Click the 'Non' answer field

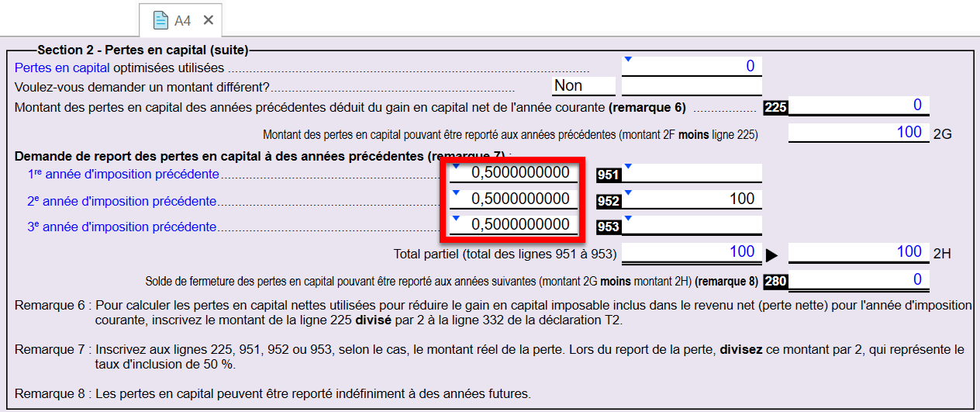[x=584, y=85]
